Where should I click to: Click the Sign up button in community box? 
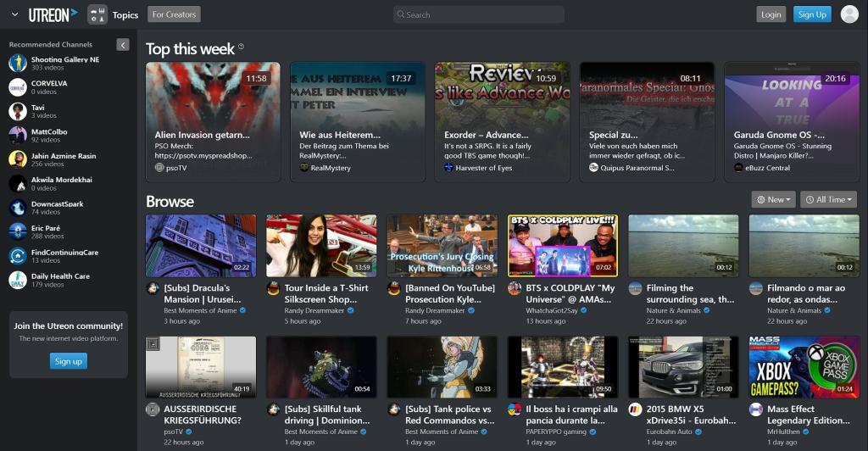pos(69,361)
